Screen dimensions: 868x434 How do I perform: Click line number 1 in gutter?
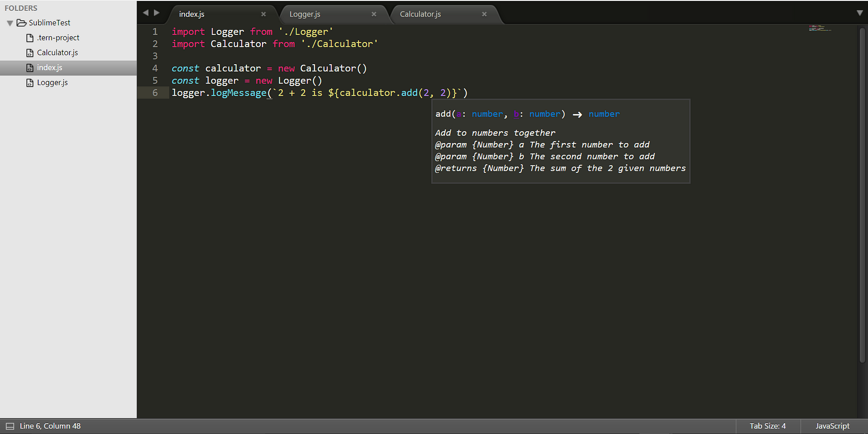pos(155,32)
